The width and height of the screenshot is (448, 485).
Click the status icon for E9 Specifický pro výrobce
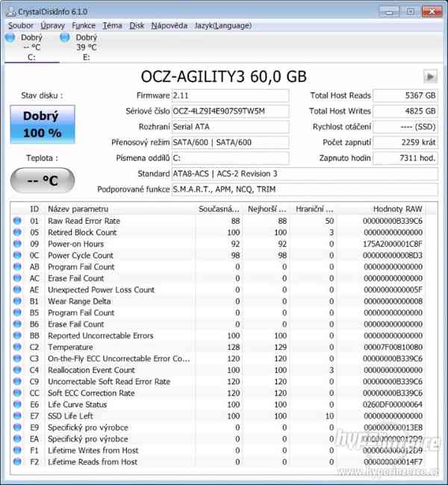pyautogui.click(x=17, y=427)
